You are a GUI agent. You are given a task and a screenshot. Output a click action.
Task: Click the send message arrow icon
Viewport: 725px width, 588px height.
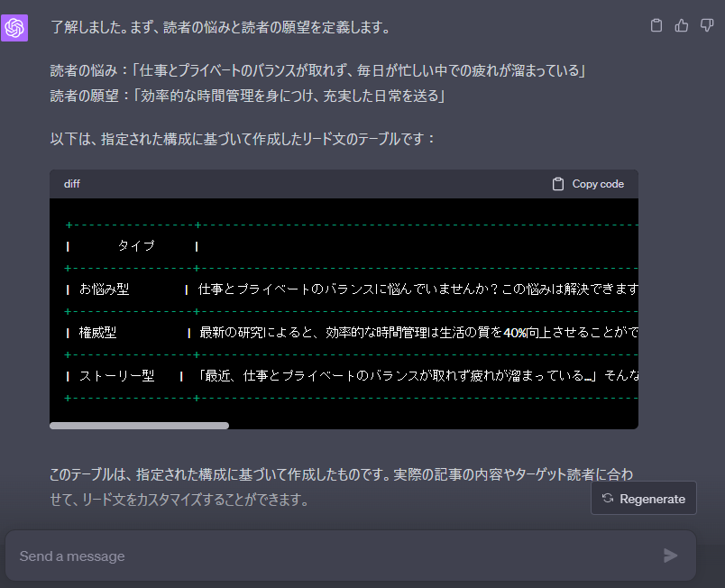(670, 556)
